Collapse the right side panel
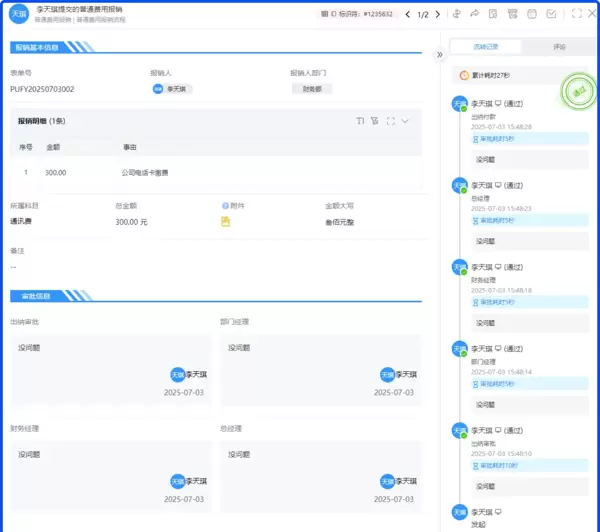 (x=440, y=55)
